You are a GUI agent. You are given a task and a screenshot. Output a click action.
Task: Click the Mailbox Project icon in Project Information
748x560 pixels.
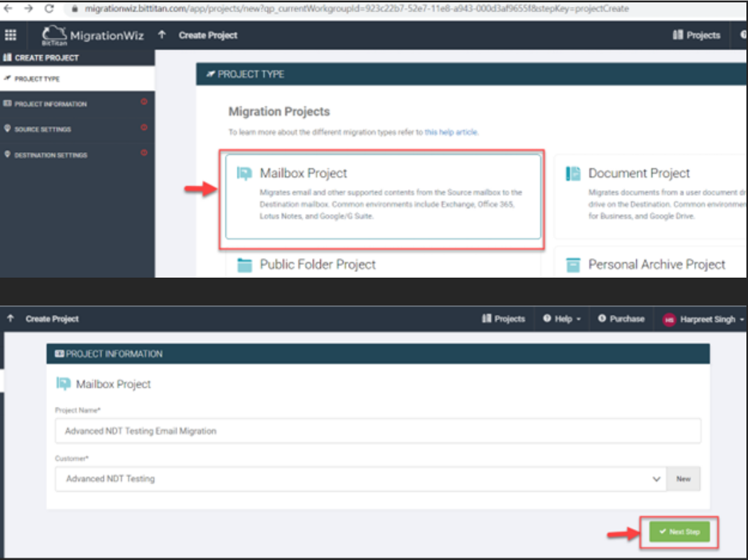(63, 384)
